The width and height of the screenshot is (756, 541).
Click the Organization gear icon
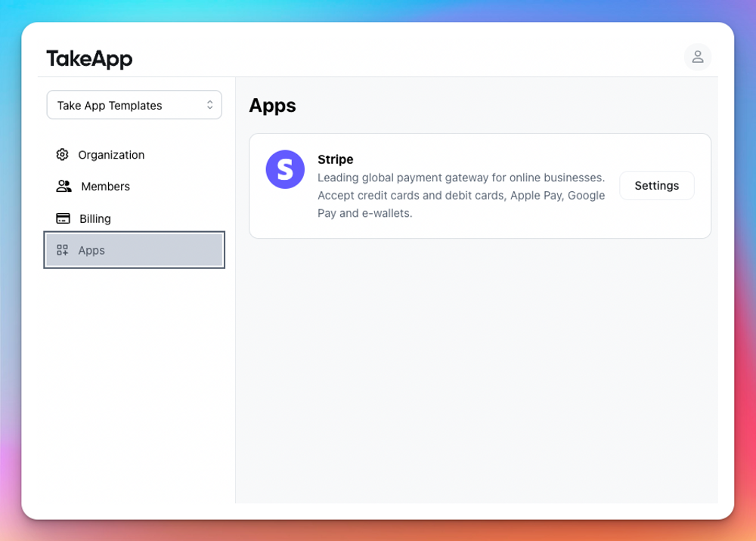[62, 155]
